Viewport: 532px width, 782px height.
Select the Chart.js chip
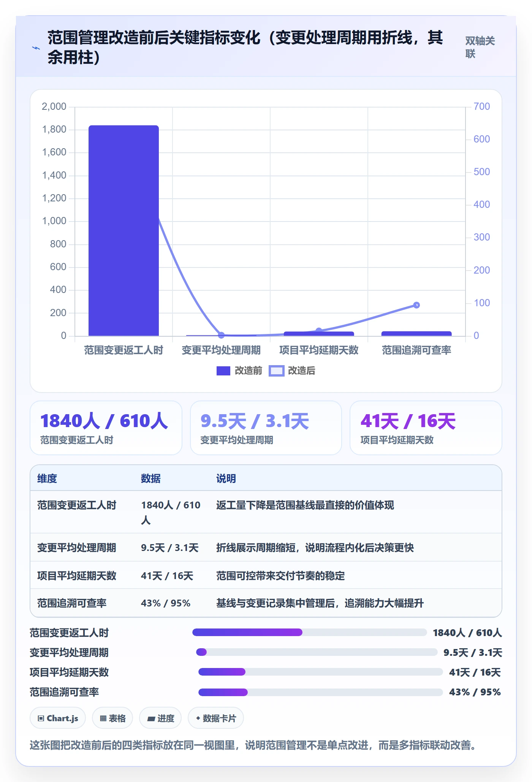pos(58,718)
